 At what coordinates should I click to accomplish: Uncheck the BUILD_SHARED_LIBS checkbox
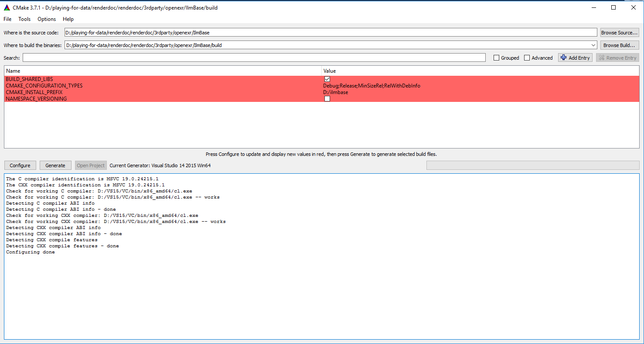coord(327,79)
